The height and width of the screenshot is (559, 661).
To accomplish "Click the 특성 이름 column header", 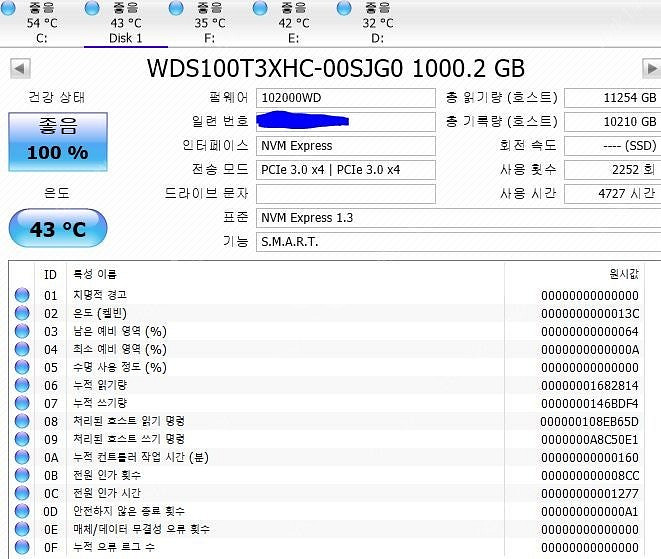I will (285, 274).
